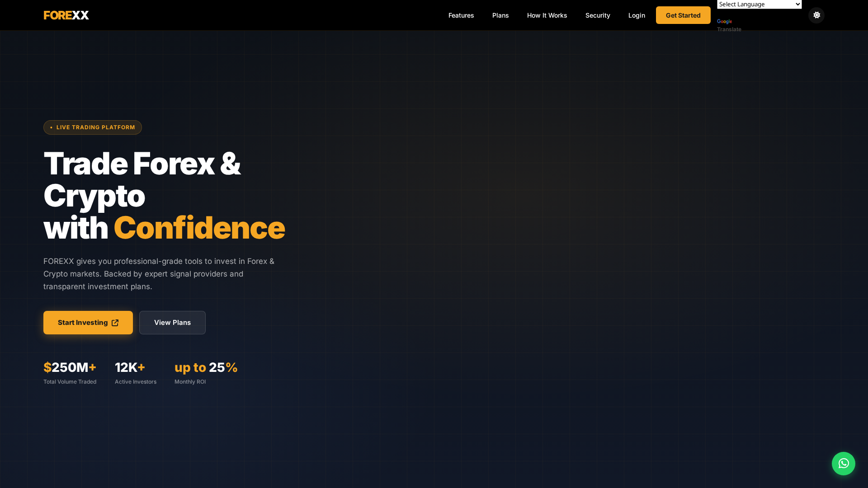Open the WhatsApp chat icon
The width and height of the screenshot is (868, 488).
tap(844, 464)
